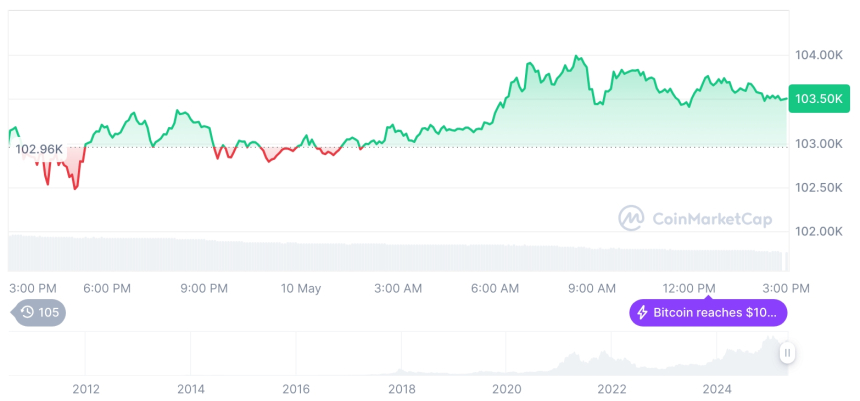Click the green 103.50K current price tag
Screen dimensions: 860x401
pos(819,99)
